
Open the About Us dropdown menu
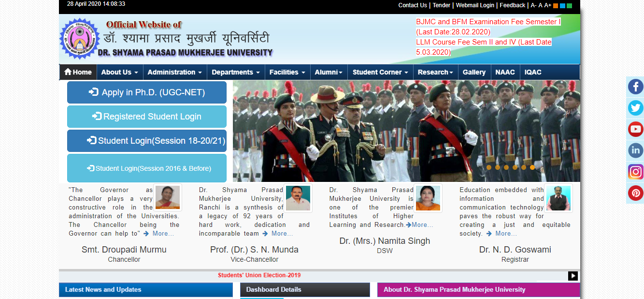[x=119, y=72]
